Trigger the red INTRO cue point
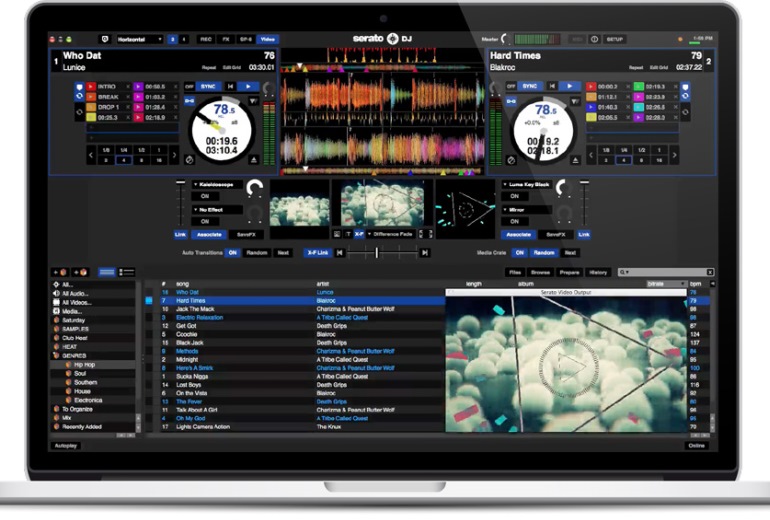 91,86
